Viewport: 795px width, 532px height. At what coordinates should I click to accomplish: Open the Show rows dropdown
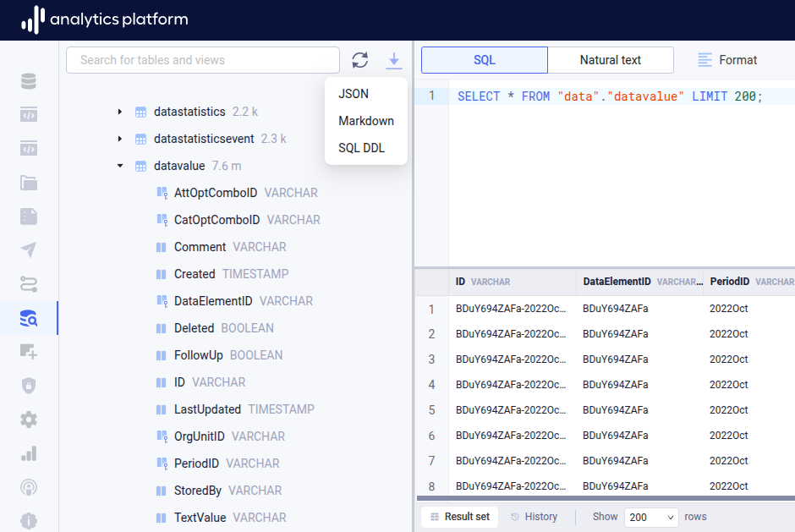pos(651,517)
